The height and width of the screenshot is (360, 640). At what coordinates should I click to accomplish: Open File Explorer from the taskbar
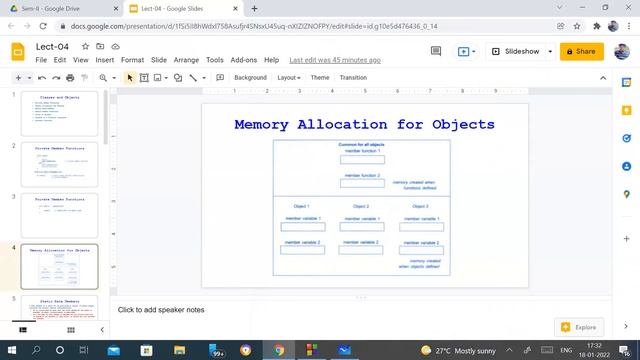pos(180,350)
